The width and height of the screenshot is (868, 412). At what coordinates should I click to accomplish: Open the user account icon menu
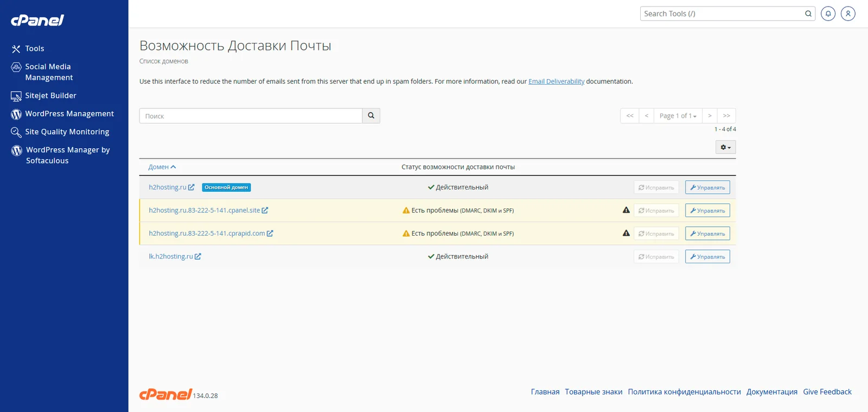848,14
